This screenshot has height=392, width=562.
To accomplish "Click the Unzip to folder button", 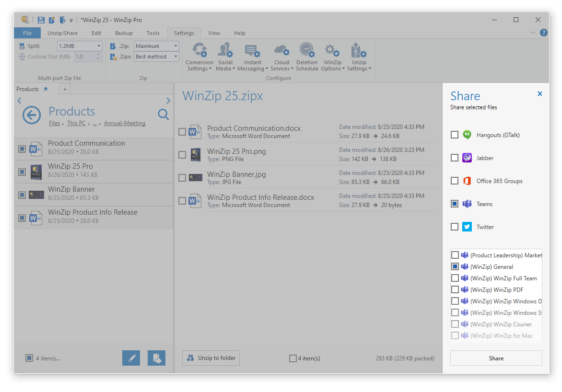I will click(211, 357).
